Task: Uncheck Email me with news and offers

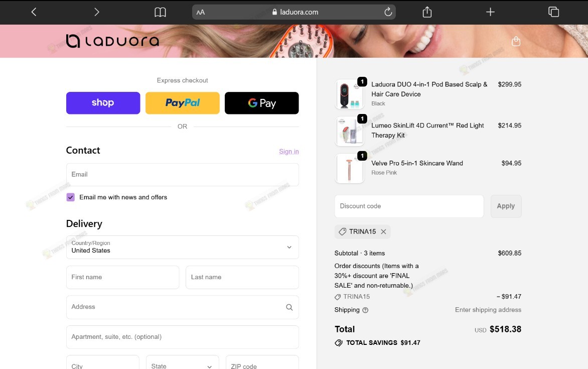Action: (x=71, y=197)
